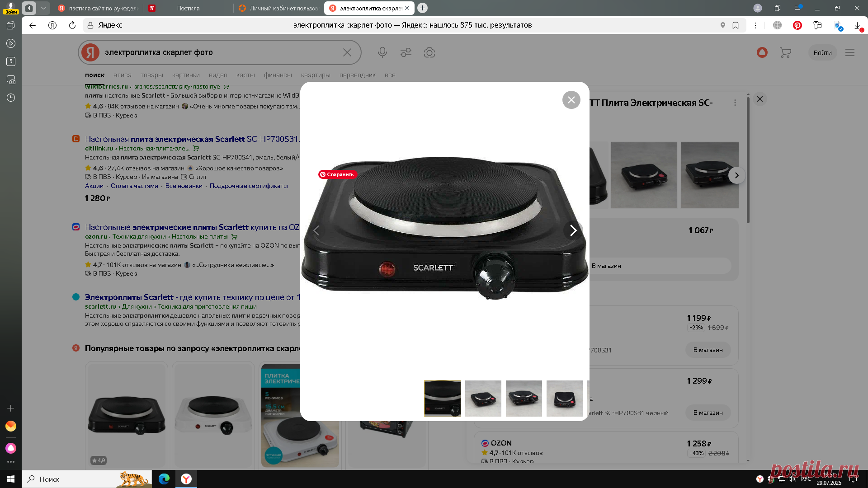Screen dimensions: 868x488
Task: Click Оплата частями link under citilink
Action: pos(134,186)
